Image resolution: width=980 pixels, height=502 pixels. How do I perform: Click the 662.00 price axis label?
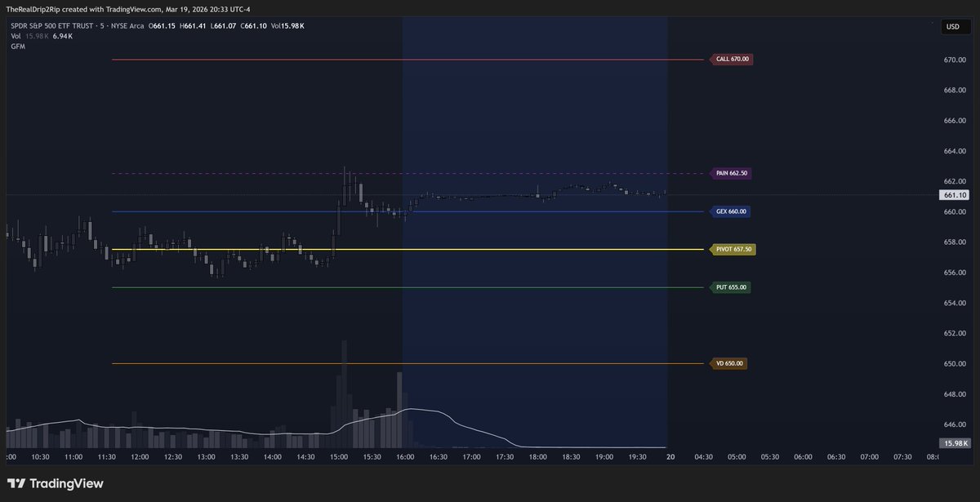tap(955, 181)
